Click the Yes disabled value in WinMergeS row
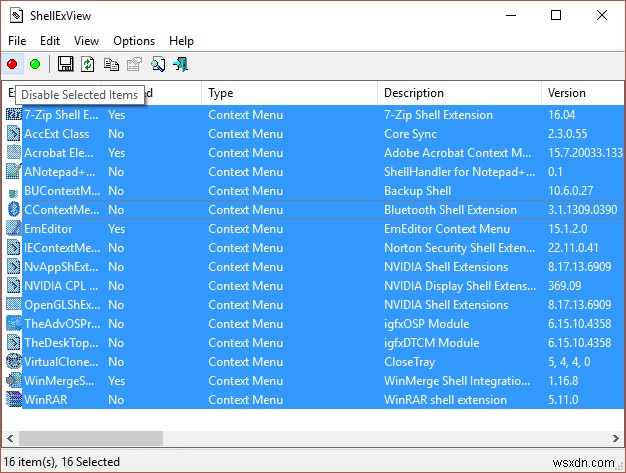 click(x=117, y=381)
